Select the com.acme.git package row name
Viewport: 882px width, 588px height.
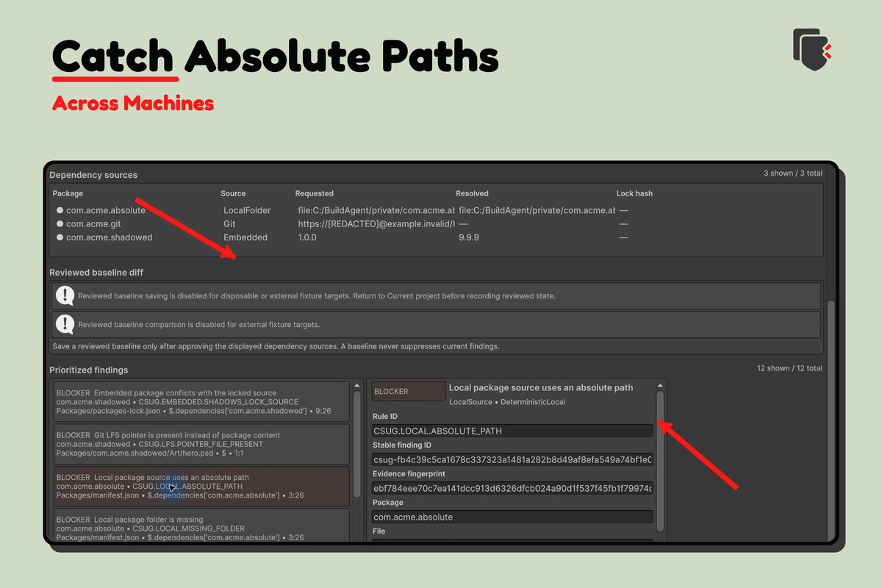(x=93, y=224)
